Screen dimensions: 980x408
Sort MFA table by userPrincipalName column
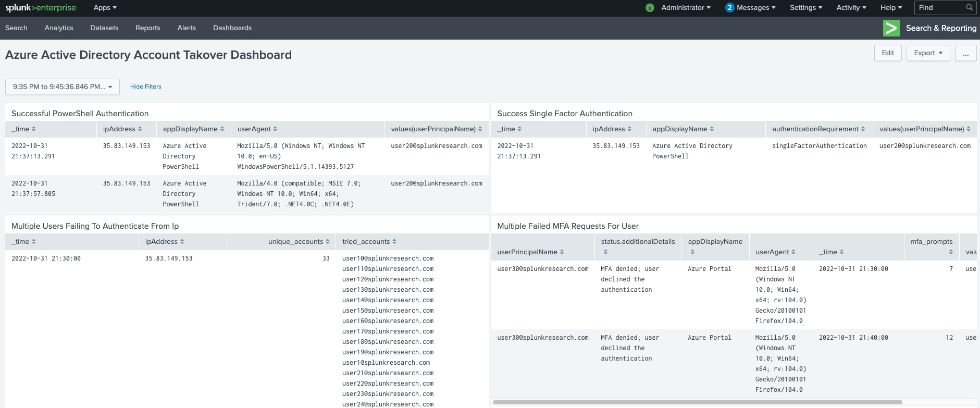(530, 252)
